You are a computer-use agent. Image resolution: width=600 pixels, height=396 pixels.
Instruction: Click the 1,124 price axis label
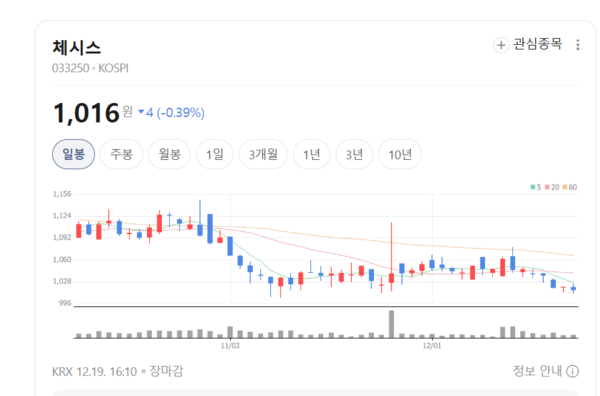(x=62, y=216)
